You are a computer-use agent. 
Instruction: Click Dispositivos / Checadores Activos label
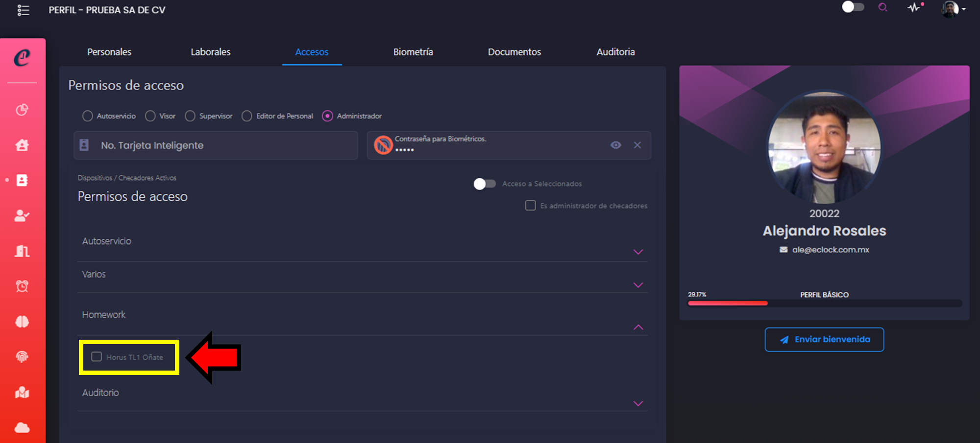pyautogui.click(x=127, y=178)
